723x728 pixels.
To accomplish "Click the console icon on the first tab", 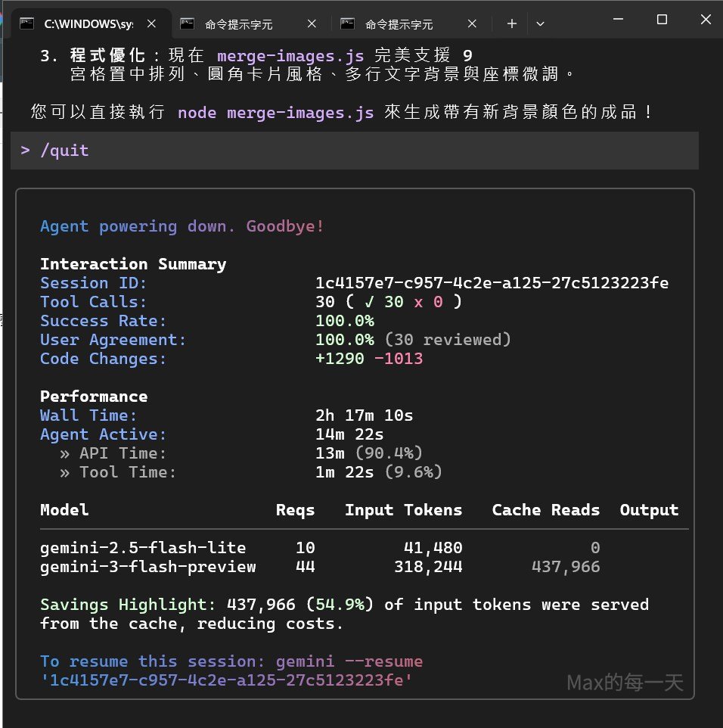I will (x=27, y=23).
